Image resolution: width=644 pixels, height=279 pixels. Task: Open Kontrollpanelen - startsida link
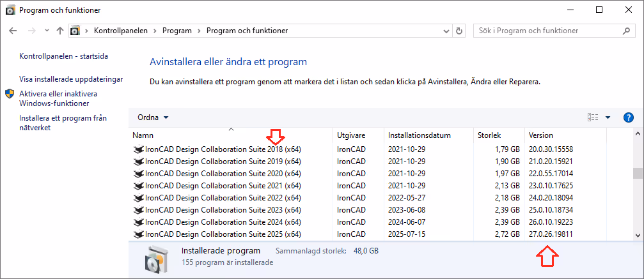(64, 56)
